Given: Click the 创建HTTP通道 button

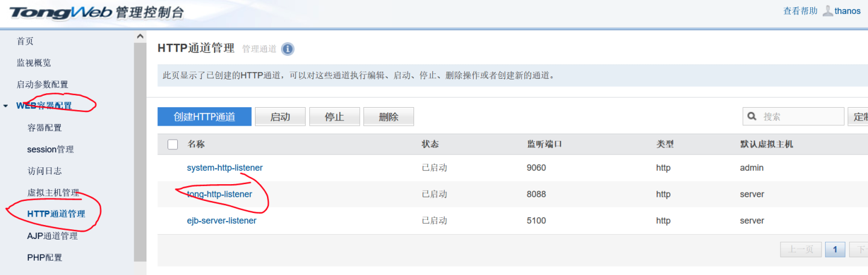Looking at the screenshot, I should pyautogui.click(x=204, y=117).
